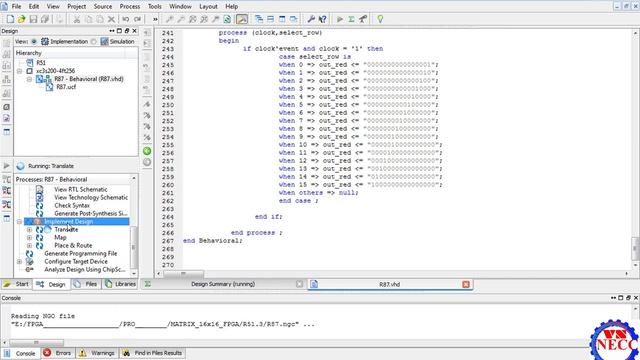Image resolution: width=640 pixels, height=360 pixels.
Task: Click the Implement Top Module sigma icon
Action: 351,19
